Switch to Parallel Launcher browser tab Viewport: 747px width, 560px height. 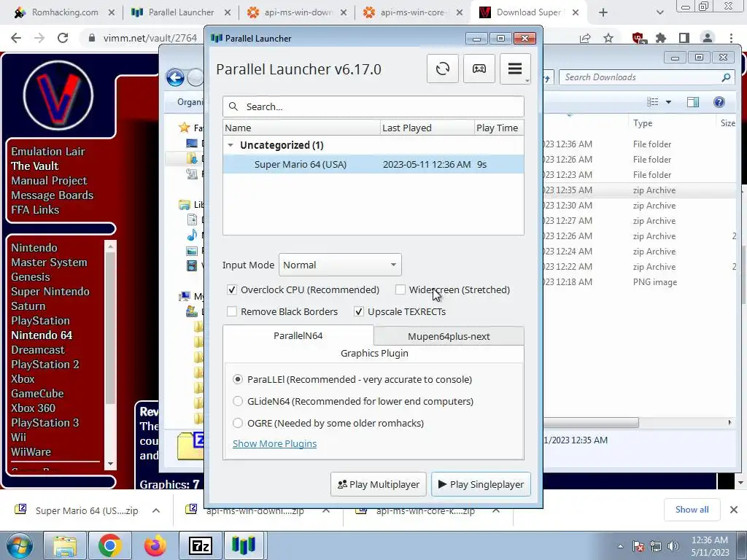click(181, 12)
